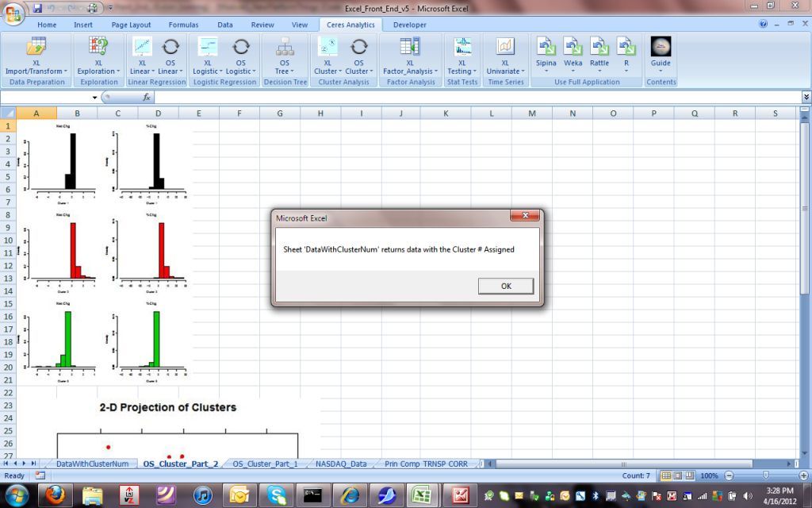Open the Page Layout tab
The height and width of the screenshot is (508, 812).
(131, 25)
